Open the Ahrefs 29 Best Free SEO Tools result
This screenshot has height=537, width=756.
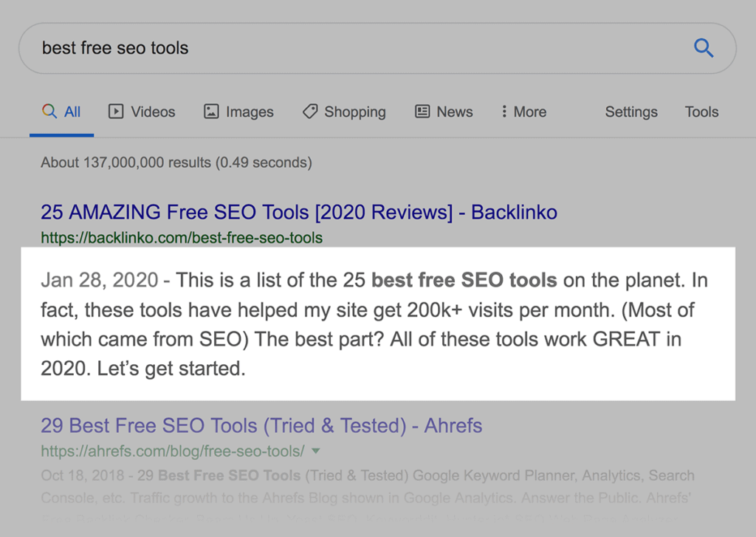pyautogui.click(x=261, y=426)
